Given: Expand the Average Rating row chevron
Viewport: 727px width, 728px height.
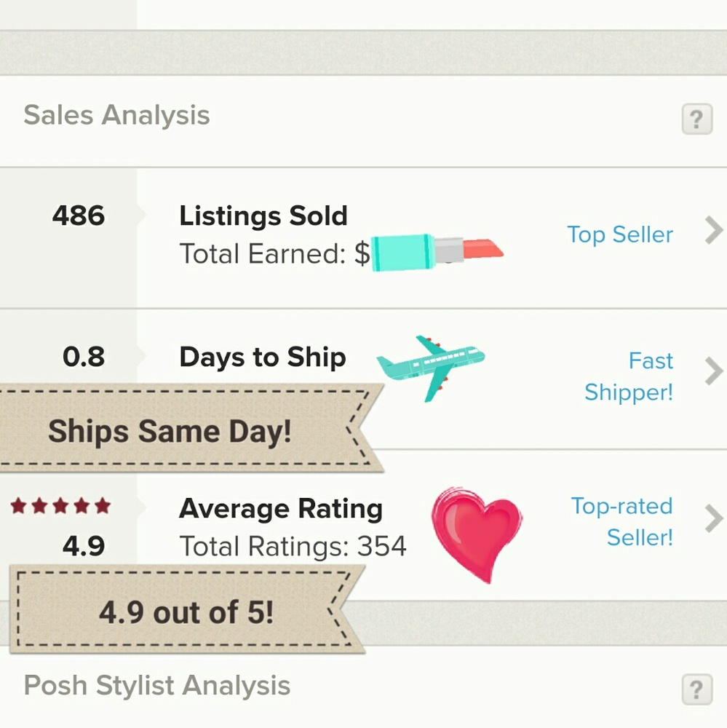Looking at the screenshot, I should [713, 519].
